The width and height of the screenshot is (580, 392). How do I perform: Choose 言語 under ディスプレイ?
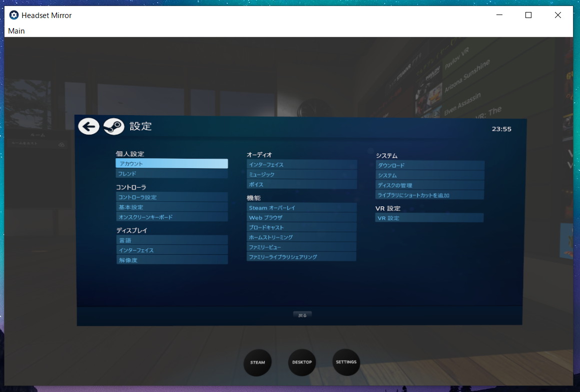click(172, 240)
